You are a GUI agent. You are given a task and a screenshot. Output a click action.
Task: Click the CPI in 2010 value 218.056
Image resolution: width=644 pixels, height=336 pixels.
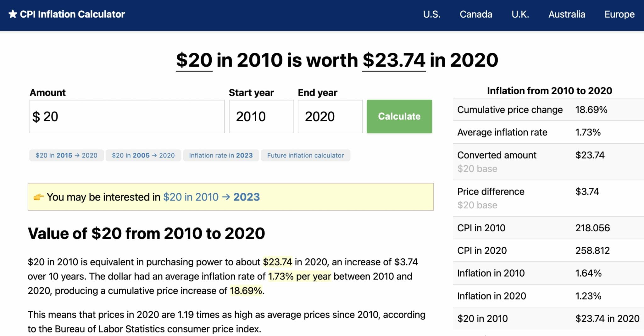592,228
